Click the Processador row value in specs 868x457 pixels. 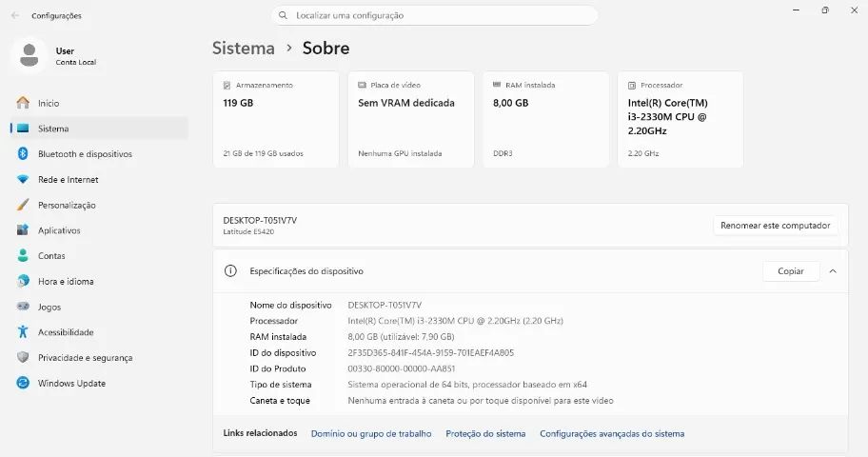pyautogui.click(x=455, y=321)
